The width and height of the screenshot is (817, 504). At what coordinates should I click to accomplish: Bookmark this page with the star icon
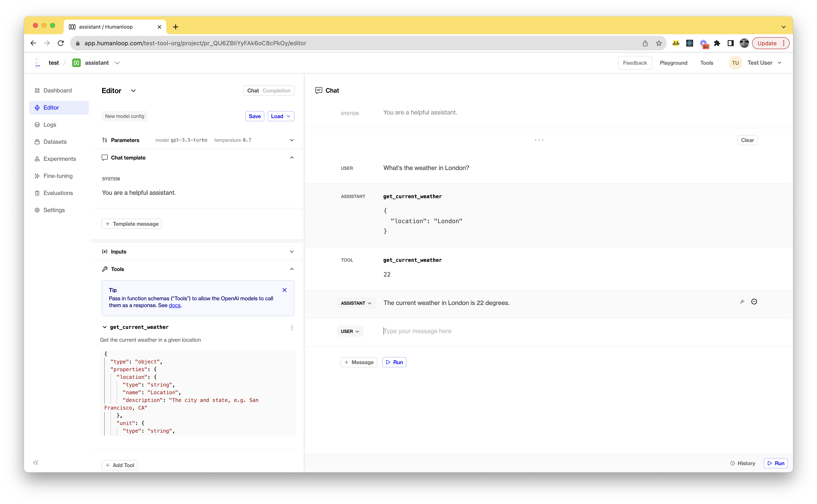pos(659,43)
